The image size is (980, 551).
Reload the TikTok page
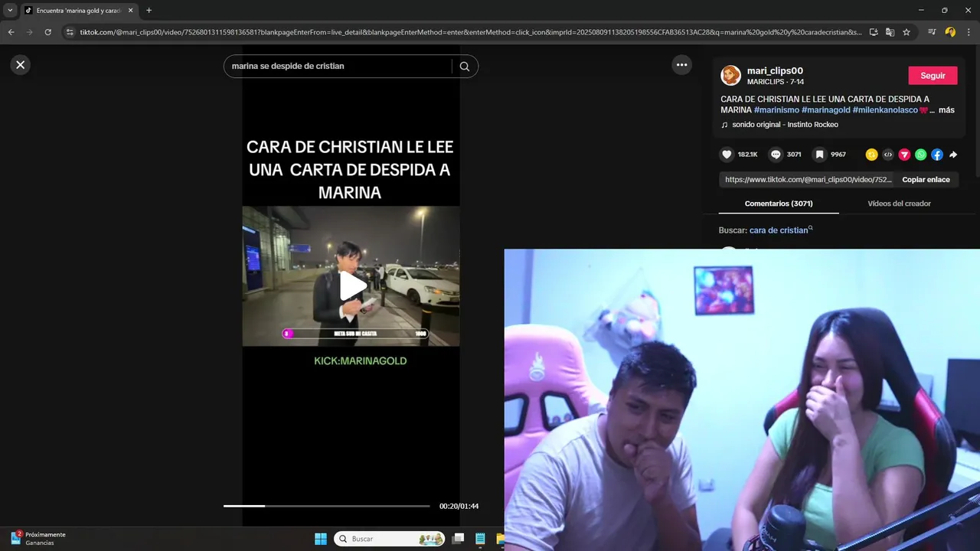[47, 32]
